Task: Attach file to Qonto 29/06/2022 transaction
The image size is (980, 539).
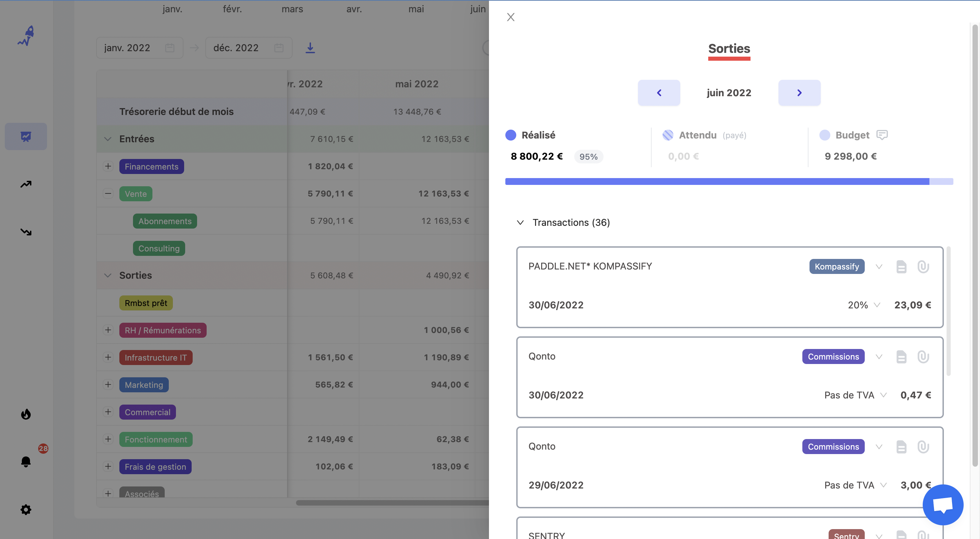Action: click(923, 447)
